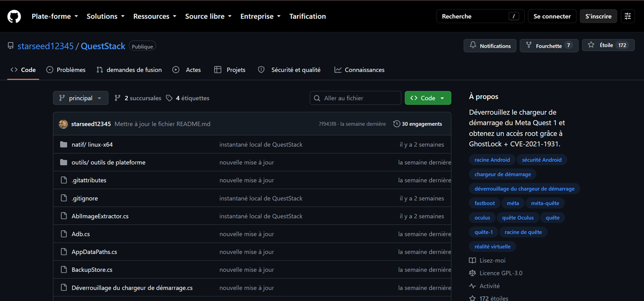Click the fork icon in Fourchette button
The height and width of the screenshot is (301, 644).
(x=529, y=45)
